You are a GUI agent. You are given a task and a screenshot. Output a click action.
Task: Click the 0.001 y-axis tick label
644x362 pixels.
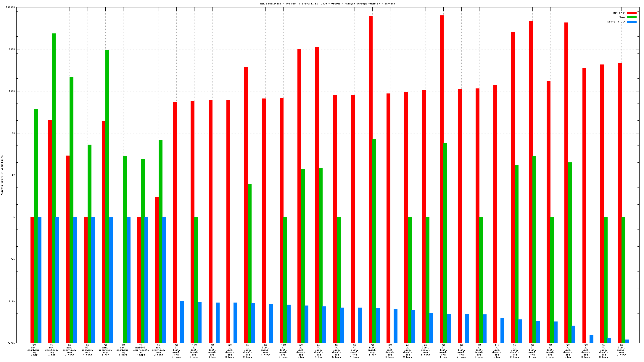click(12, 343)
